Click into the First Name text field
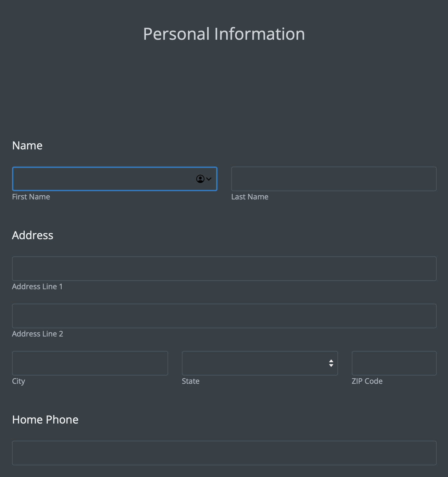Viewport: 448px width, 477px height. click(103, 179)
